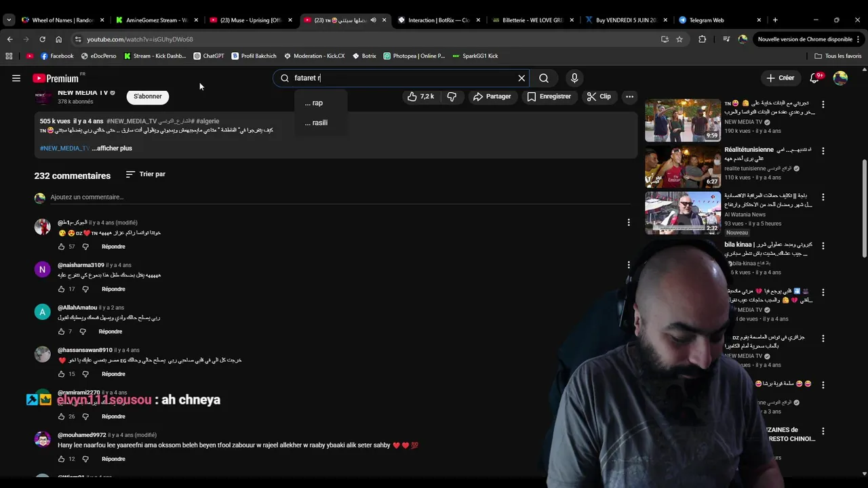Viewport: 868px width, 488px height.
Task: Open the 6:27 suggested video thumbnail
Action: click(683, 166)
